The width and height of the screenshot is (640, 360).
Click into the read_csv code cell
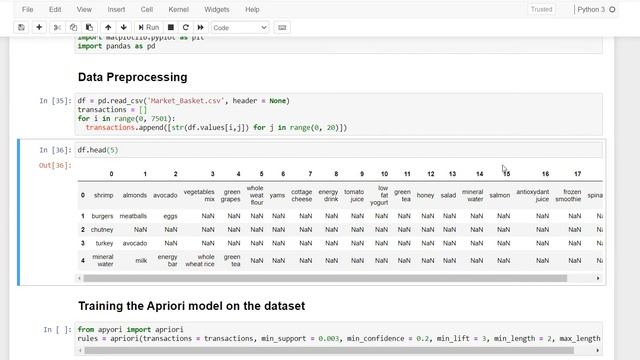[340, 114]
